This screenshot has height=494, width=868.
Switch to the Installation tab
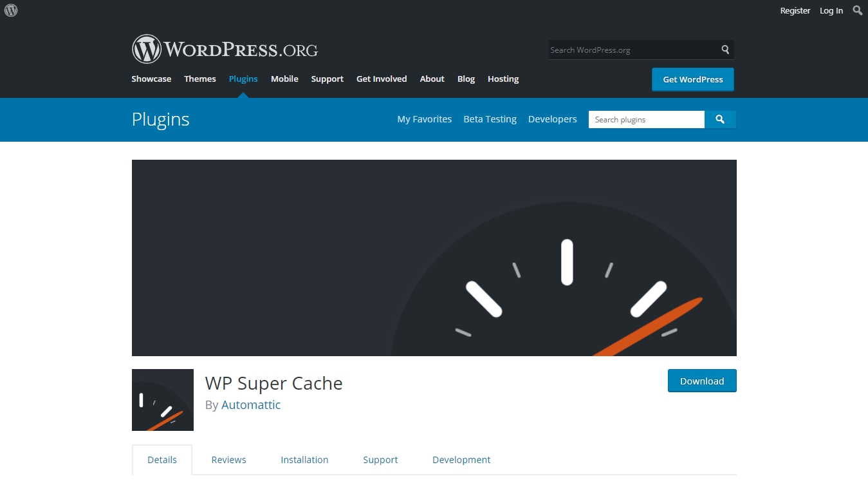[x=304, y=460]
